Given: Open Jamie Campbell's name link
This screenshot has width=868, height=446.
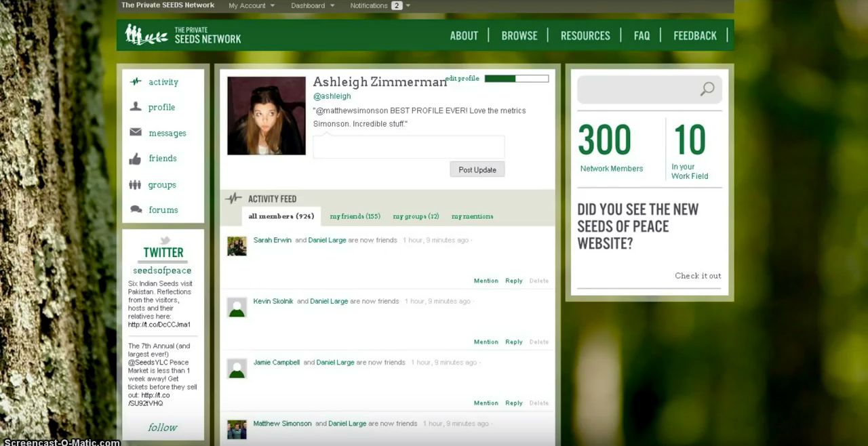Looking at the screenshot, I should [x=276, y=362].
